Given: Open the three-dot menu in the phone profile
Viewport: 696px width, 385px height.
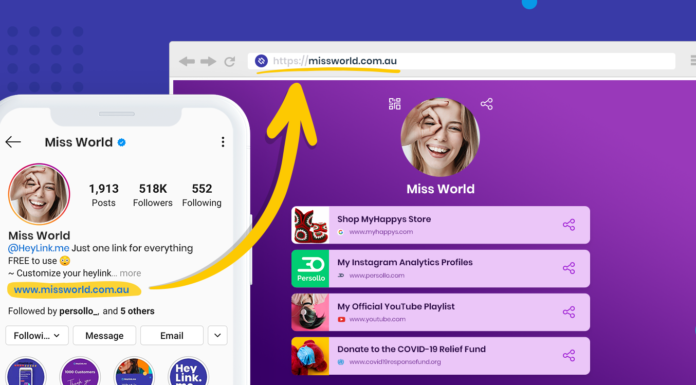Looking at the screenshot, I should pos(223,142).
